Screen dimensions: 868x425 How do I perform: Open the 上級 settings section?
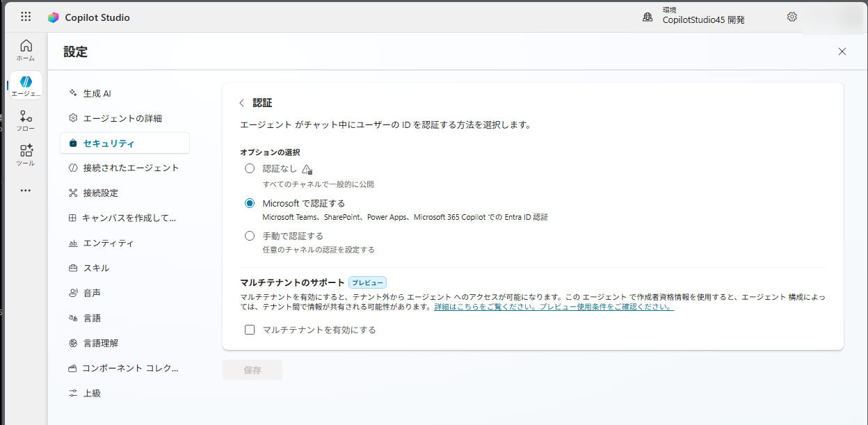pyautogui.click(x=125, y=393)
